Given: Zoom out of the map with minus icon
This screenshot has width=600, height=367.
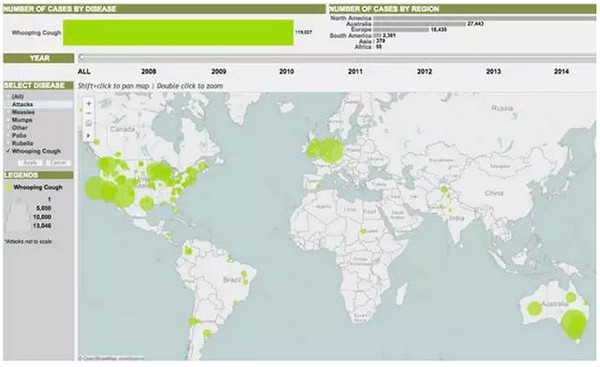Looking at the screenshot, I should (89, 113).
